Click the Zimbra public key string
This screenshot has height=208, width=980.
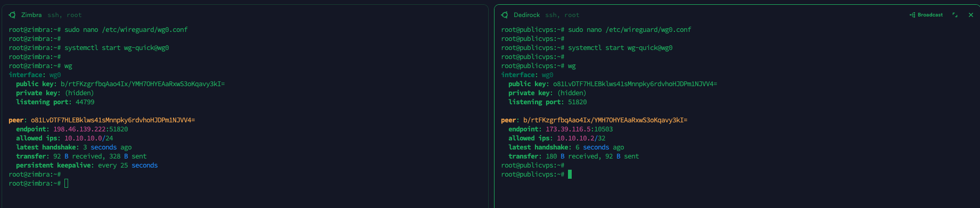(x=143, y=84)
